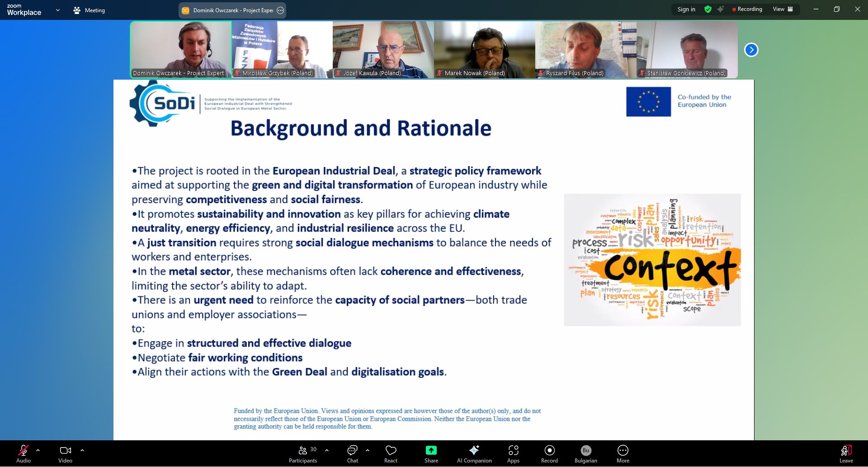Open the Apps panel
Viewport: 868px width, 467px height.
513,454
